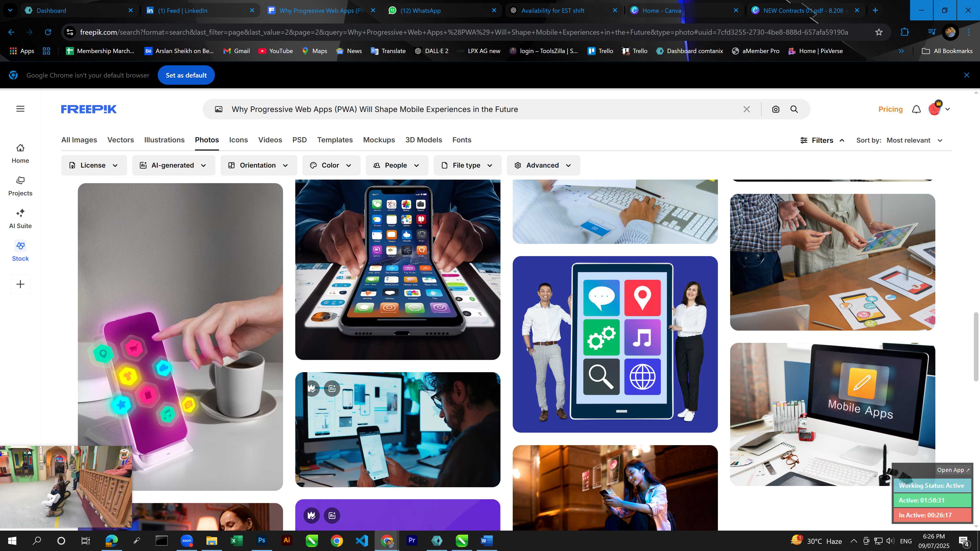Clear the search query with X icon
This screenshot has width=980, height=551.
pyautogui.click(x=746, y=109)
